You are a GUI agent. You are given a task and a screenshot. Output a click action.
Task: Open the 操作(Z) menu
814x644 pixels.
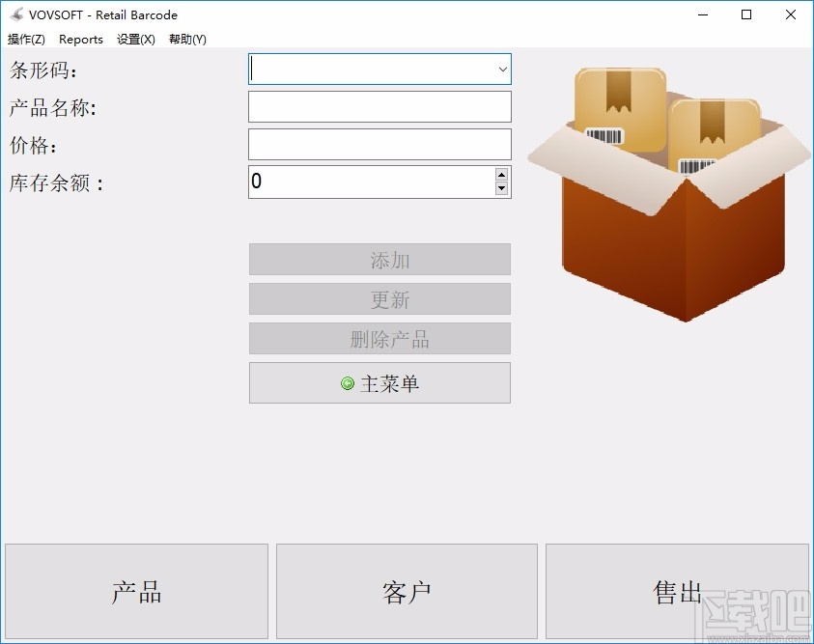click(25, 40)
